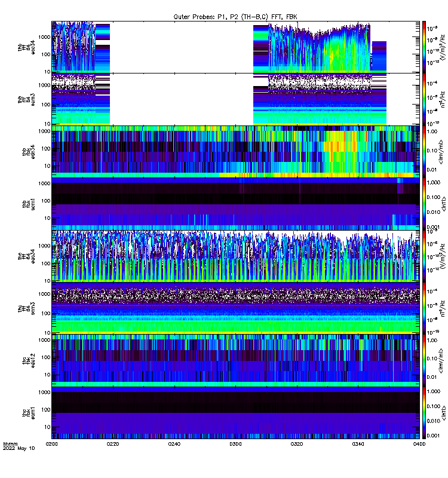Click the 0320 time axis label
This screenshot has width=448, height=478.
click(x=297, y=444)
